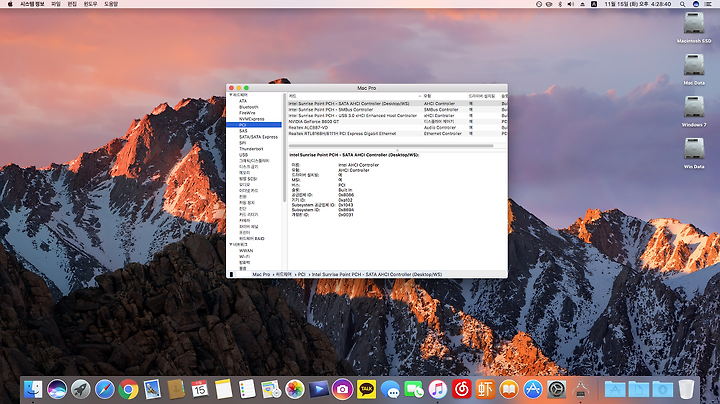This screenshot has width=720, height=404.
Task: Select USB in the sidebar
Action: click(x=243, y=155)
